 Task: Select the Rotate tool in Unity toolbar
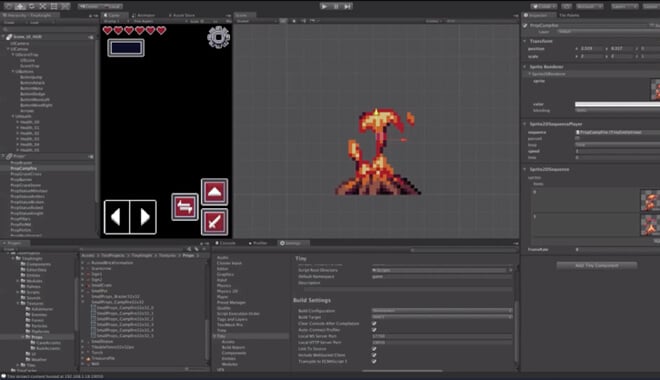pyautogui.click(x=32, y=6)
